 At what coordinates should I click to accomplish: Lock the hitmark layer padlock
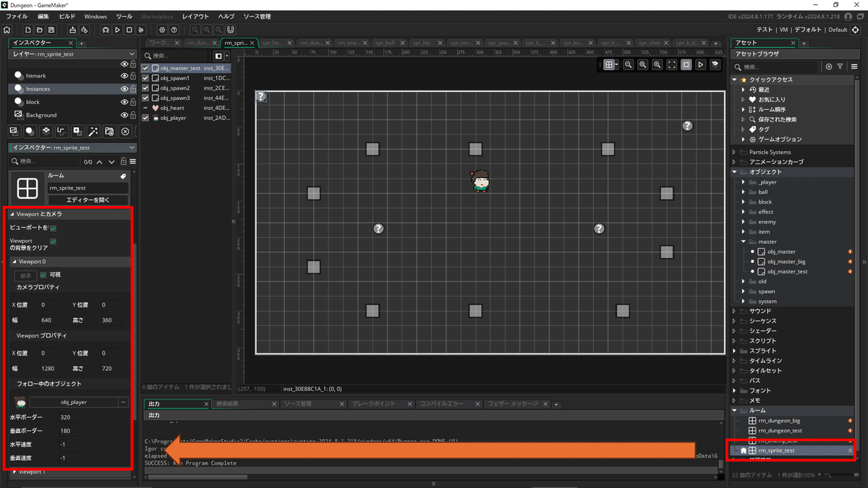point(133,75)
